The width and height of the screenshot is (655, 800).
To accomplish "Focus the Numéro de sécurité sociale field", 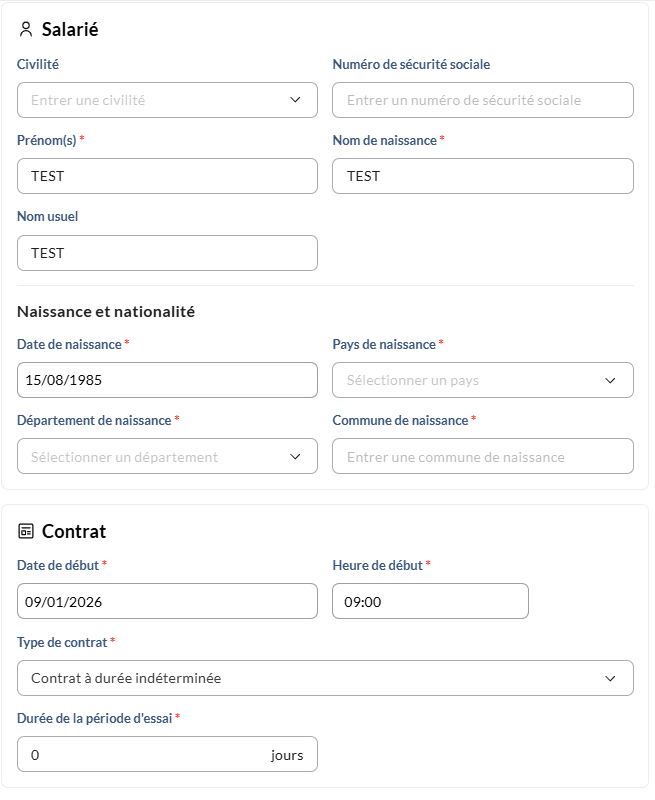I will pyautogui.click(x=482, y=100).
